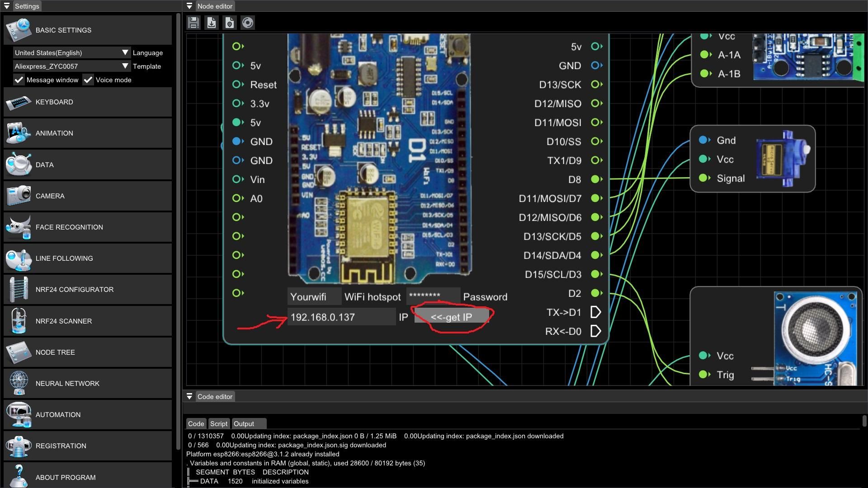
Task: Open the NRF24 CONFIGURATOR section
Action: tap(88, 289)
